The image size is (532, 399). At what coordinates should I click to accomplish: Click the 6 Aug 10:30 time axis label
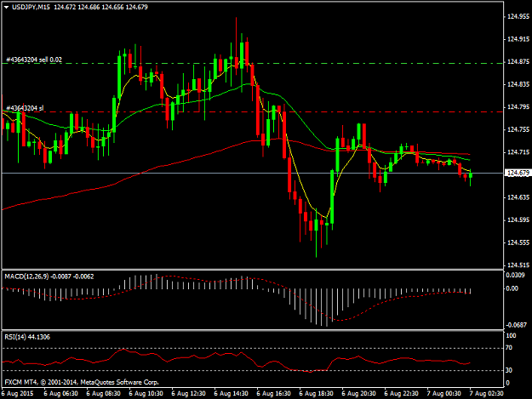pos(146,394)
